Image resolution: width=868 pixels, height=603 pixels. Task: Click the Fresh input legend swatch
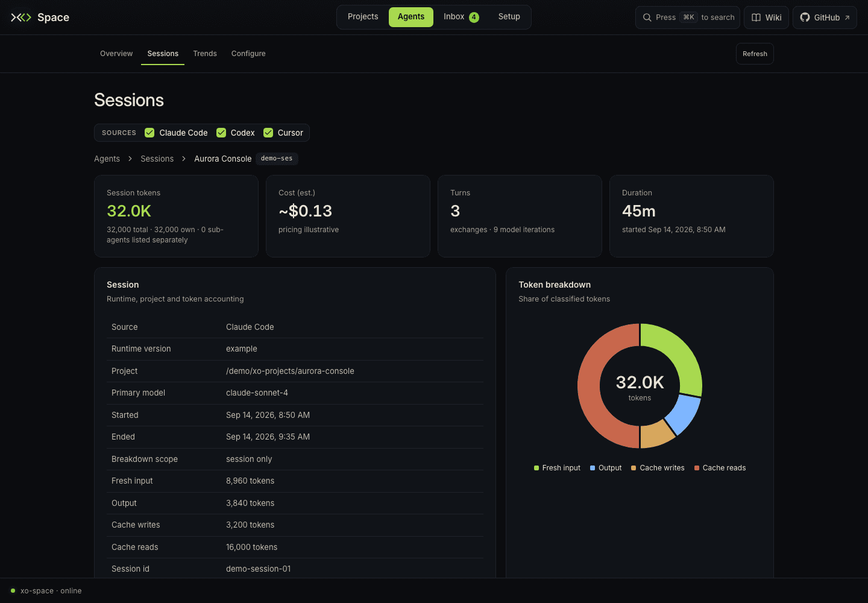(536, 468)
